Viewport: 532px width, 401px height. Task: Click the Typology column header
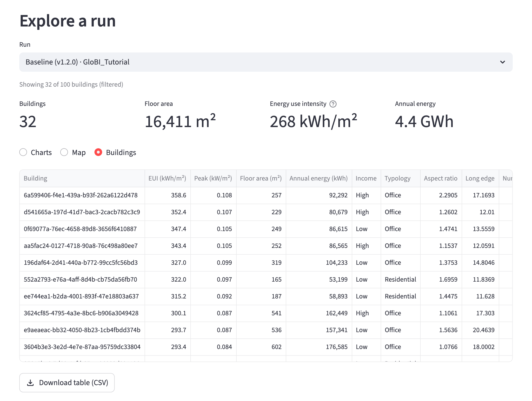pos(400,178)
